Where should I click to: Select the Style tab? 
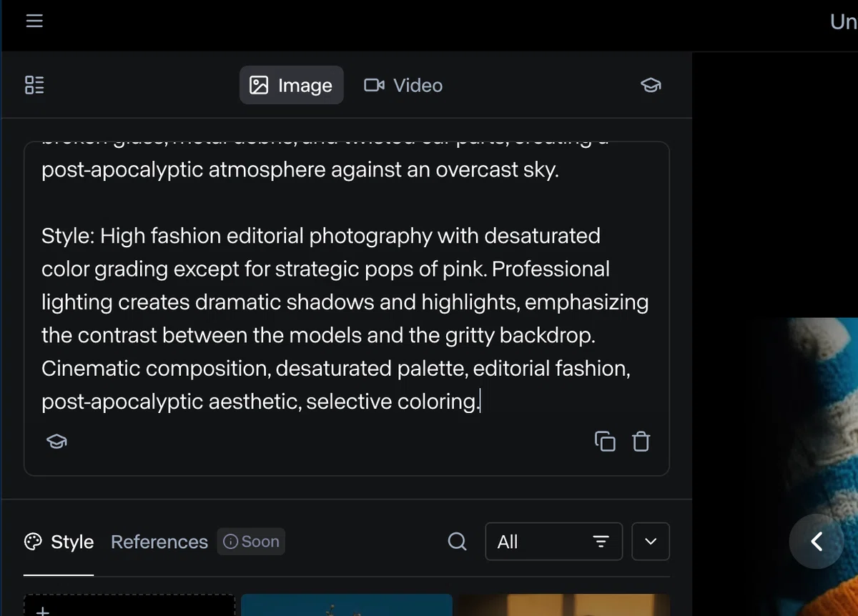click(59, 542)
